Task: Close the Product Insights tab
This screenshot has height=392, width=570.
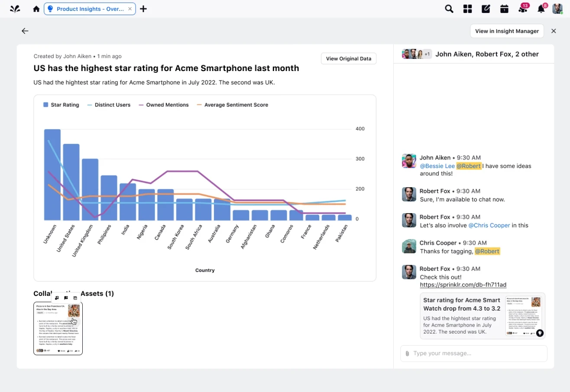Action: pos(130,9)
